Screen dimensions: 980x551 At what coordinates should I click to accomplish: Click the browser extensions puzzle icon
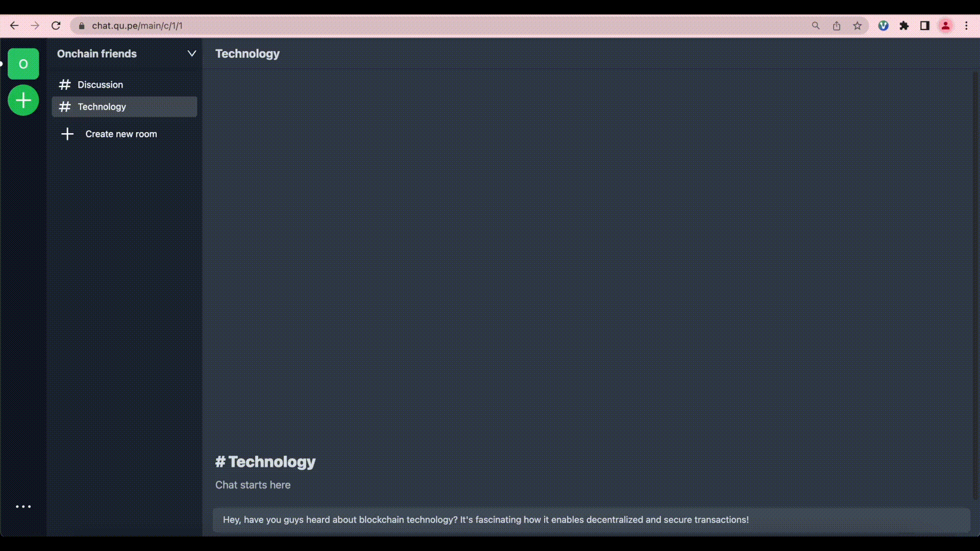coord(904,26)
